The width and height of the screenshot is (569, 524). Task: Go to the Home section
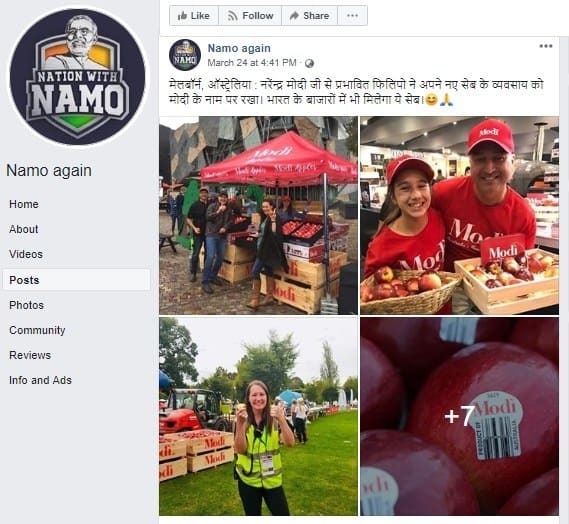tap(24, 204)
